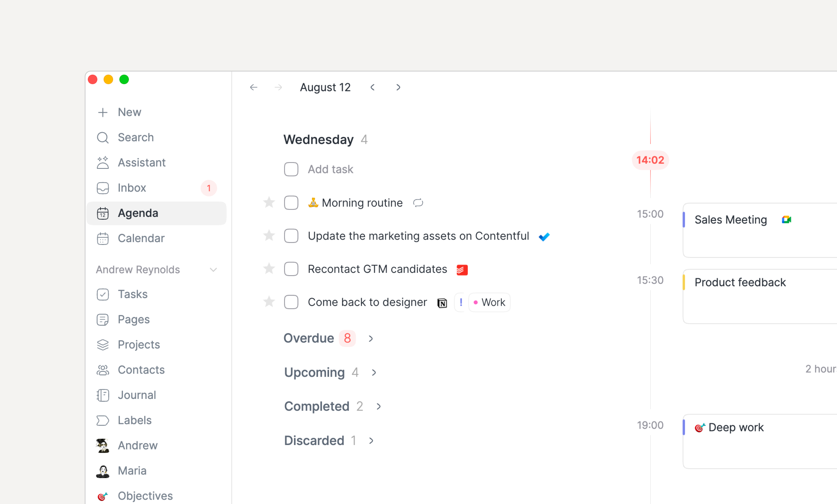Click the back arrow navigation icon
Viewport: 837px width, 504px height.
pos(253,87)
